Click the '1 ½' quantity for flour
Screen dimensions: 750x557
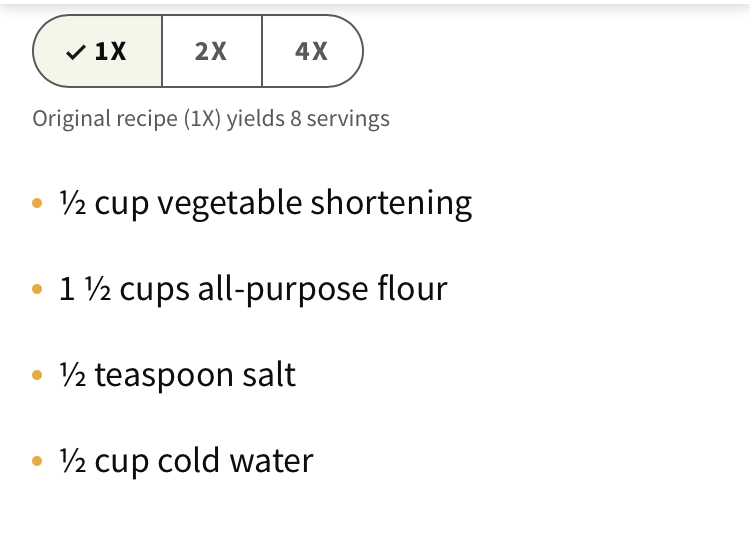[85, 289]
